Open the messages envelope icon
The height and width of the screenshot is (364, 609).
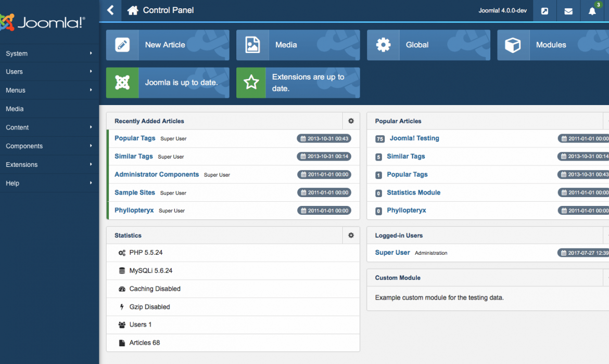point(568,11)
